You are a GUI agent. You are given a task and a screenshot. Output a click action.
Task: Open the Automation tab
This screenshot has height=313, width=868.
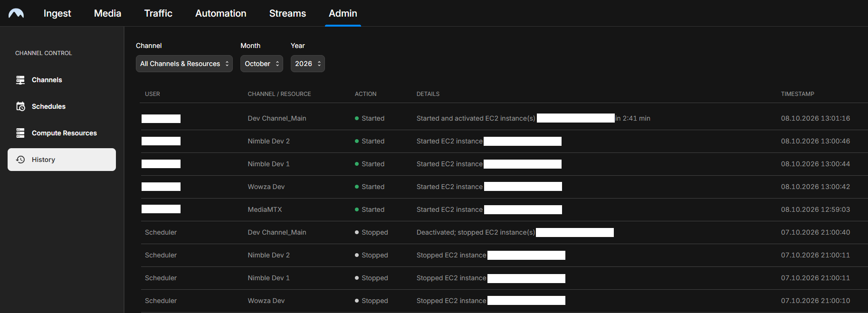point(221,13)
